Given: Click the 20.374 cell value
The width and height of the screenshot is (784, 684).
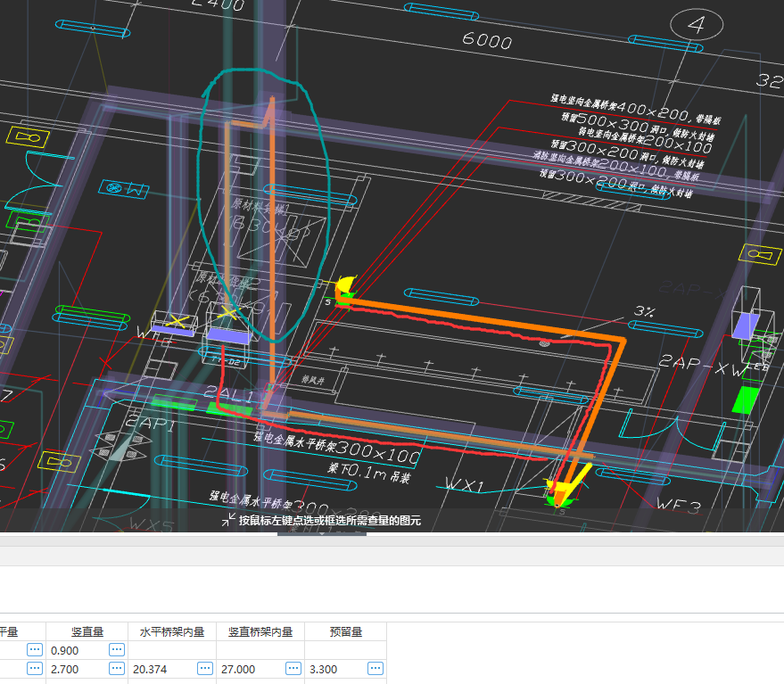Looking at the screenshot, I should pos(150,669).
